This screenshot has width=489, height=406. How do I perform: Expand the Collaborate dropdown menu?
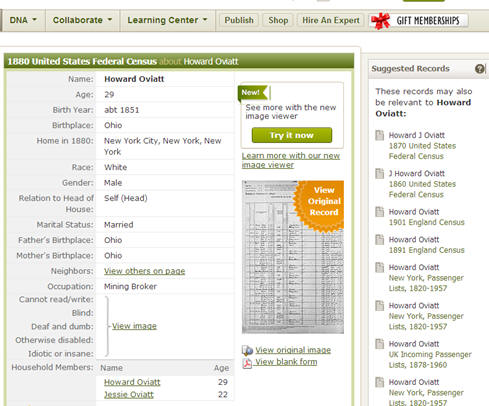[82, 20]
